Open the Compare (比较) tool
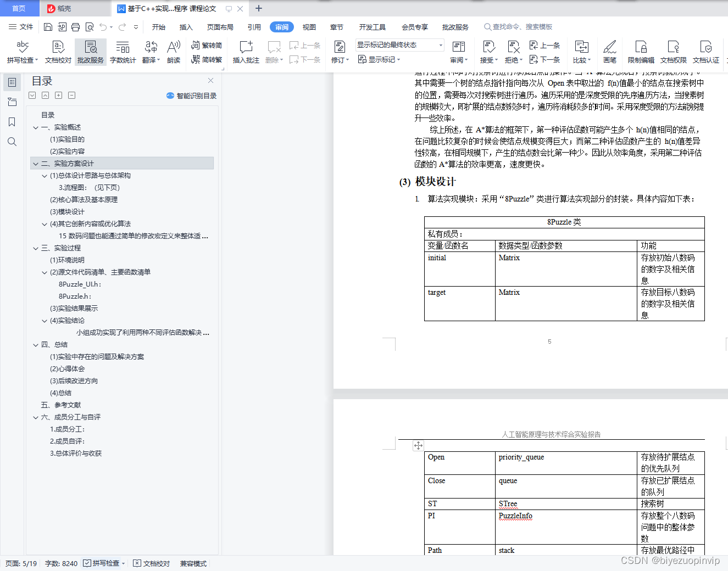Viewport: 728px width, 571px height. tap(582, 52)
